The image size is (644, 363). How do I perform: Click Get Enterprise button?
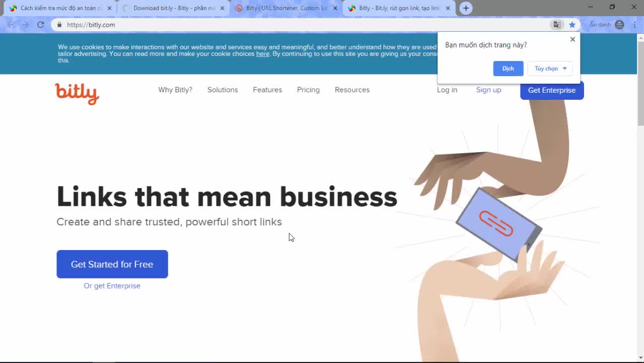click(x=552, y=90)
